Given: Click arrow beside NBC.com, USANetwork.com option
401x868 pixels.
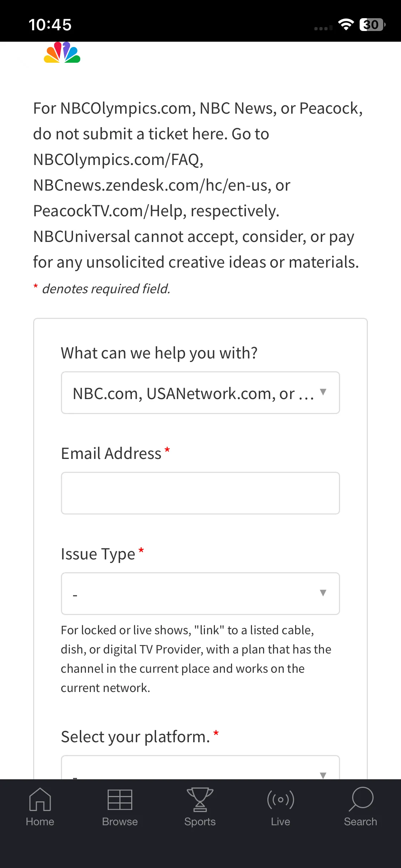Looking at the screenshot, I should (323, 392).
